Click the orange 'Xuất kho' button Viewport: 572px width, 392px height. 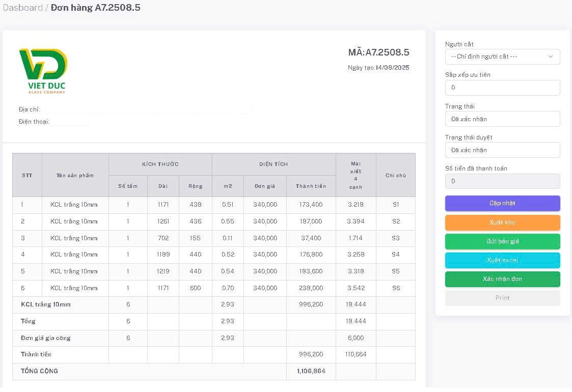tap(502, 222)
